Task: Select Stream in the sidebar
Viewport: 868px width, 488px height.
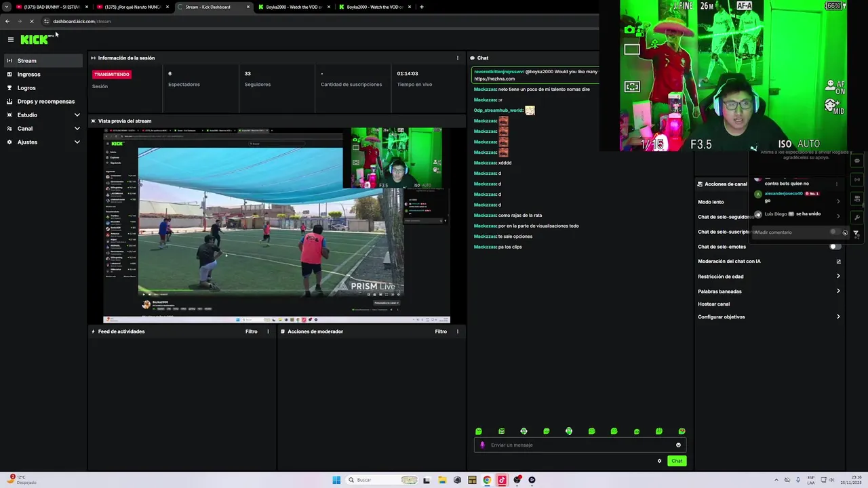Action: 43,61
